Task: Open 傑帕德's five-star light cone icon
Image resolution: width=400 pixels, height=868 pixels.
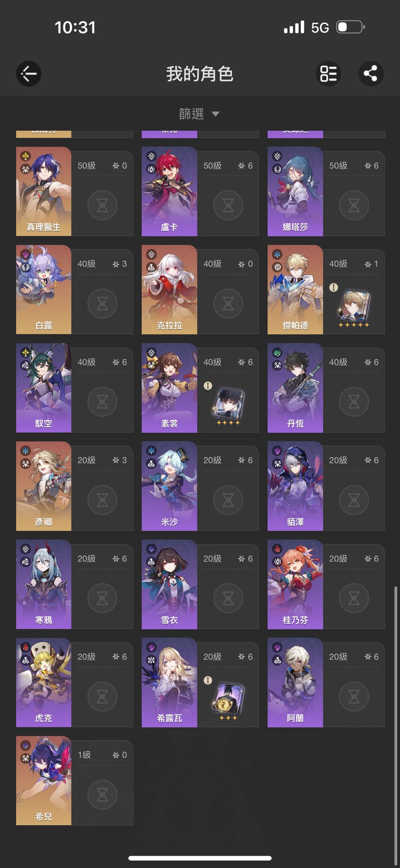Action: [354, 307]
